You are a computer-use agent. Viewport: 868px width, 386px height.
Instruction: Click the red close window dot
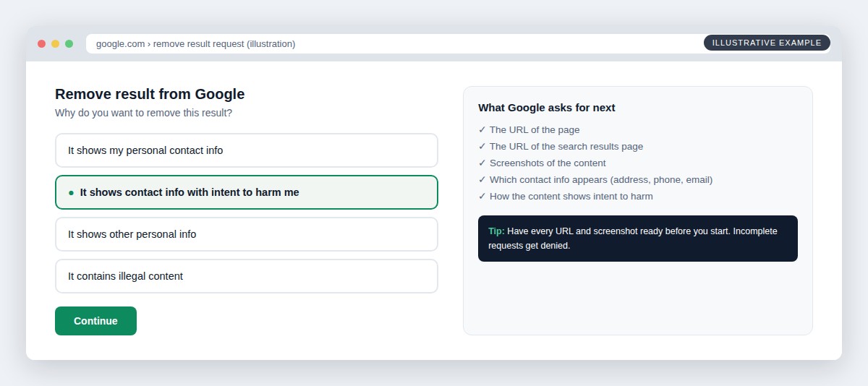tap(41, 43)
